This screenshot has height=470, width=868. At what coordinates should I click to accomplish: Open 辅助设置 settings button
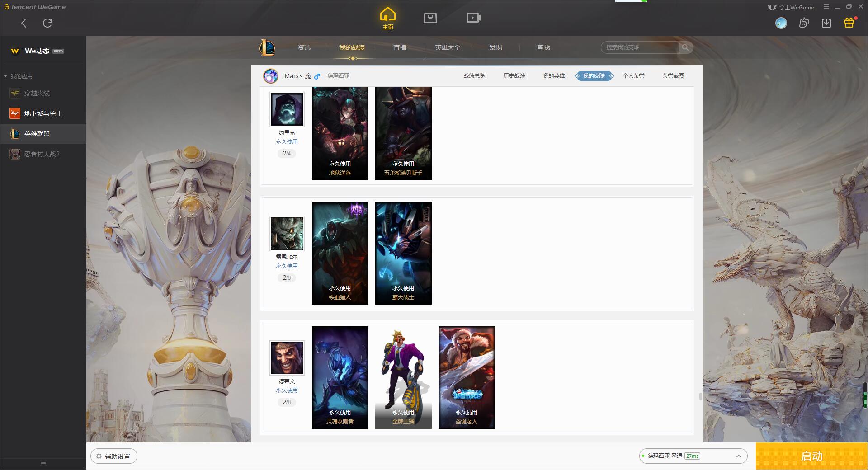114,456
